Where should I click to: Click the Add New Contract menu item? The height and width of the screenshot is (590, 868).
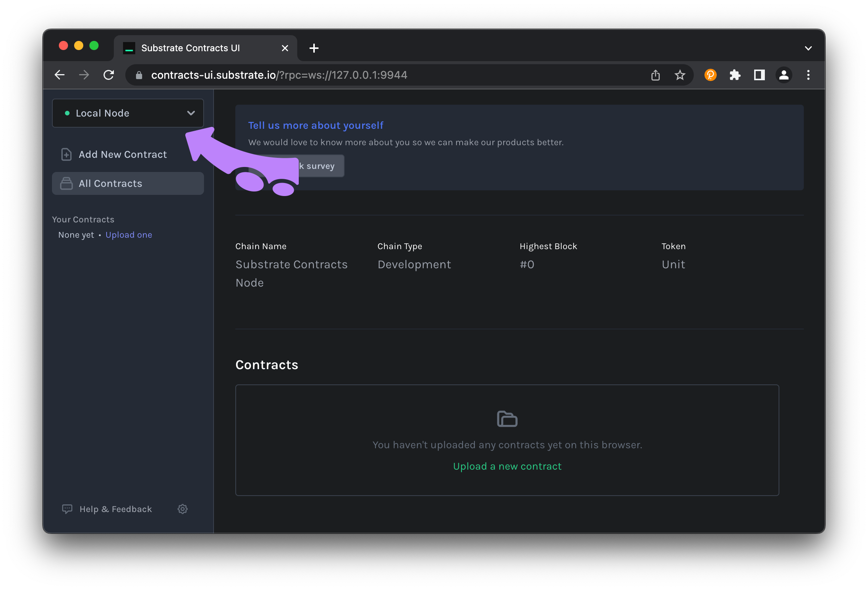pos(122,154)
